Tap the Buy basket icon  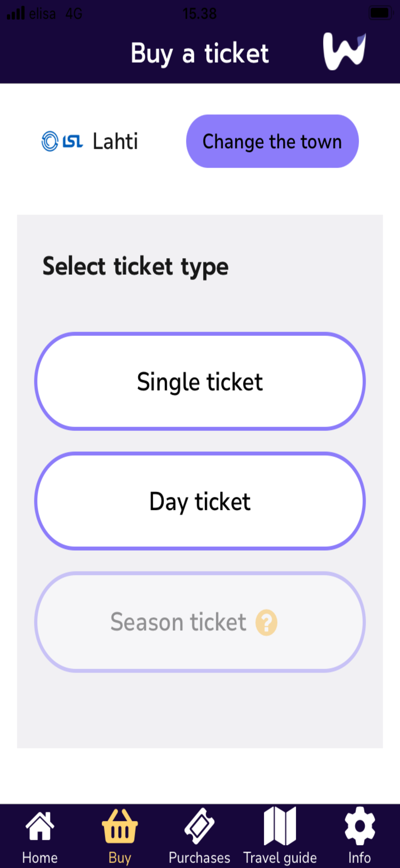[119, 826]
